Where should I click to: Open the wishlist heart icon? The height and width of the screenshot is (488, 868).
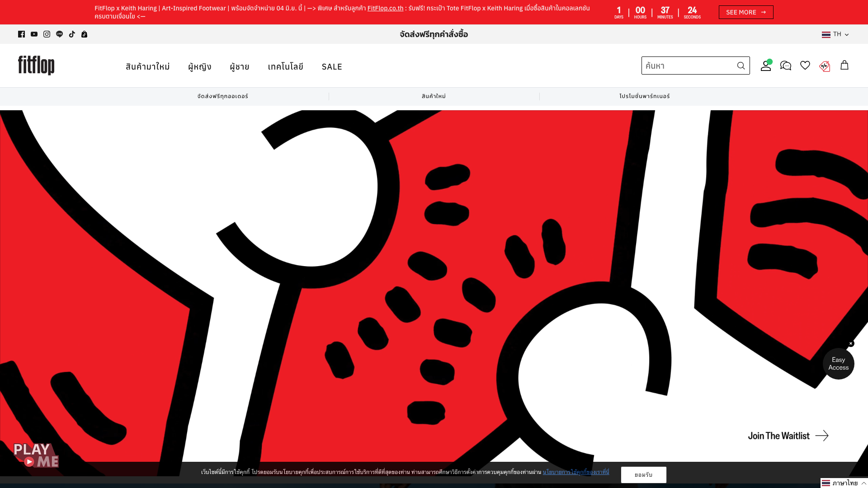pos(805,66)
